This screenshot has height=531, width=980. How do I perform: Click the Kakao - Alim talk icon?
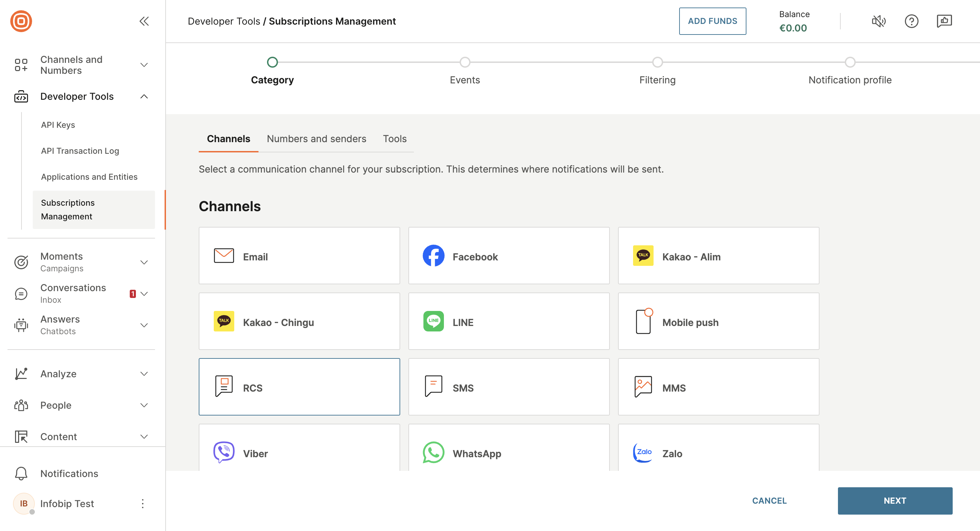643,256
